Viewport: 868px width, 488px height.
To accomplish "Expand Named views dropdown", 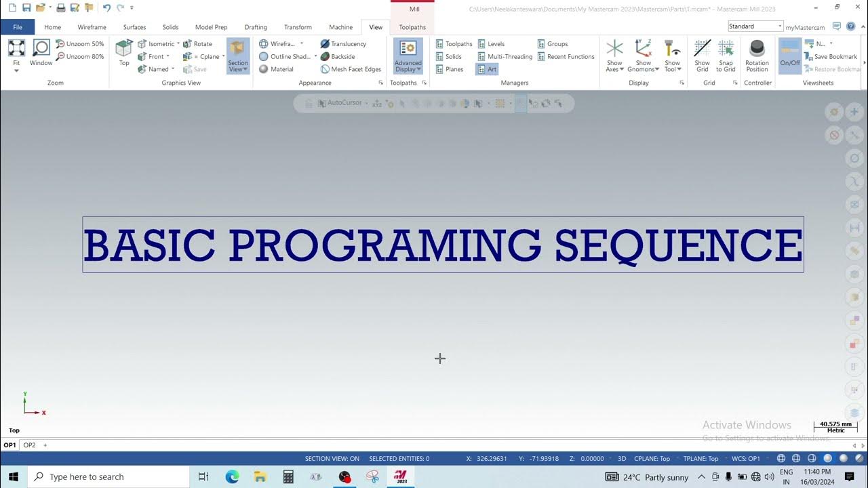I will click(173, 69).
